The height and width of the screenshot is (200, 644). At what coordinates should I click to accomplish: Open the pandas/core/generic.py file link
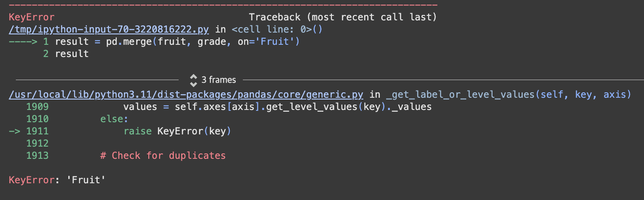coord(186,95)
